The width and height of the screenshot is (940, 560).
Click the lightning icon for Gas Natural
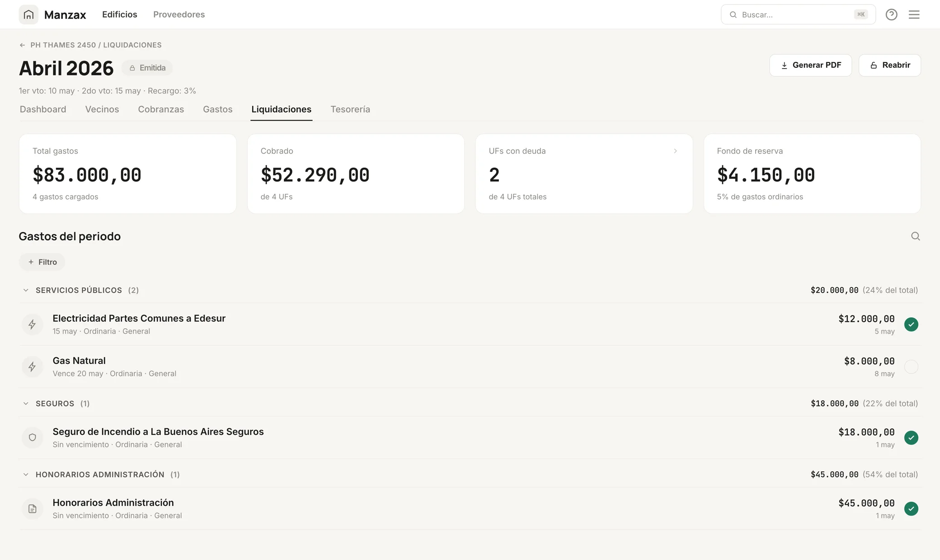32,367
